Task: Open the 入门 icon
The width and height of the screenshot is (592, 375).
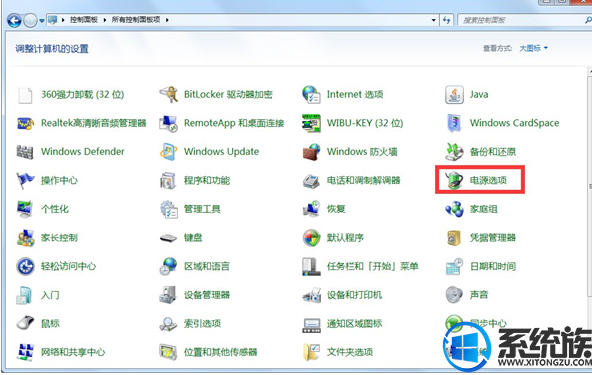Action: point(25,295)
